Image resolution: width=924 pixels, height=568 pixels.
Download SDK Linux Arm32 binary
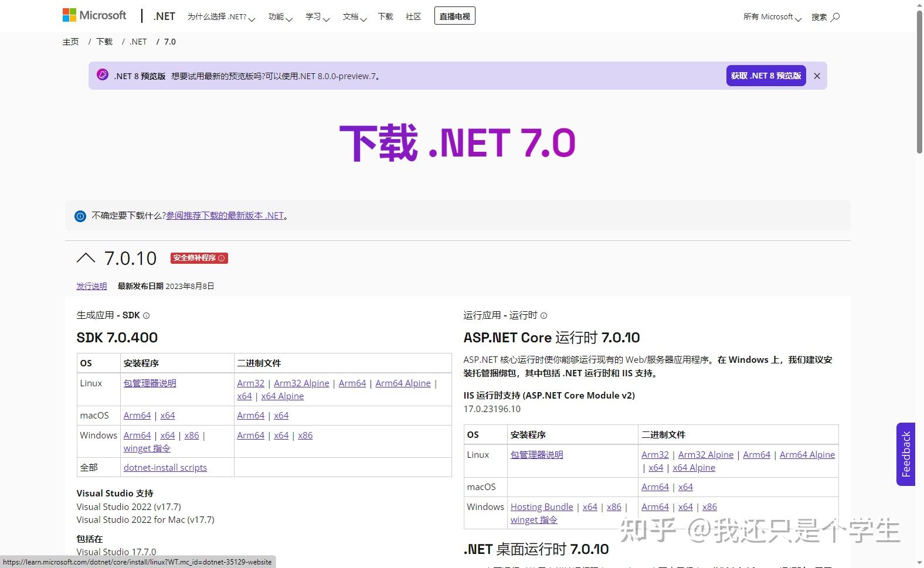point(251,383)
